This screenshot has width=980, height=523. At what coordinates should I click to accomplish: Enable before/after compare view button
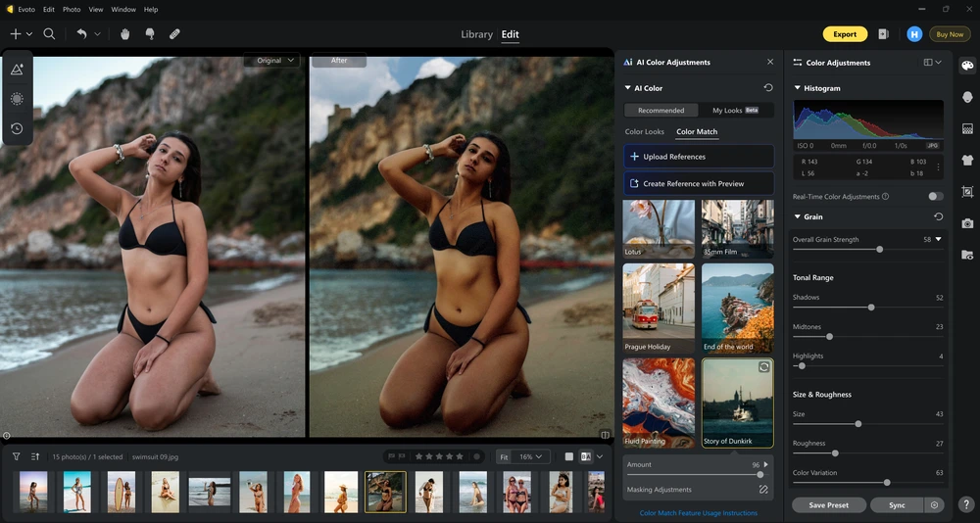[586, 456]
